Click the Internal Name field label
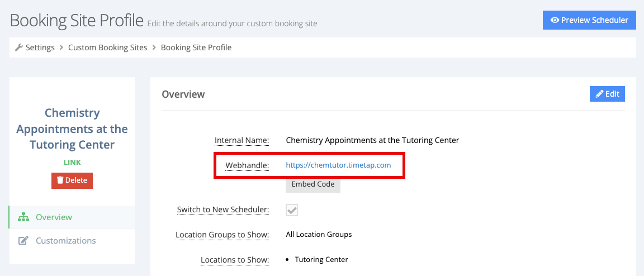 point(241,140)
